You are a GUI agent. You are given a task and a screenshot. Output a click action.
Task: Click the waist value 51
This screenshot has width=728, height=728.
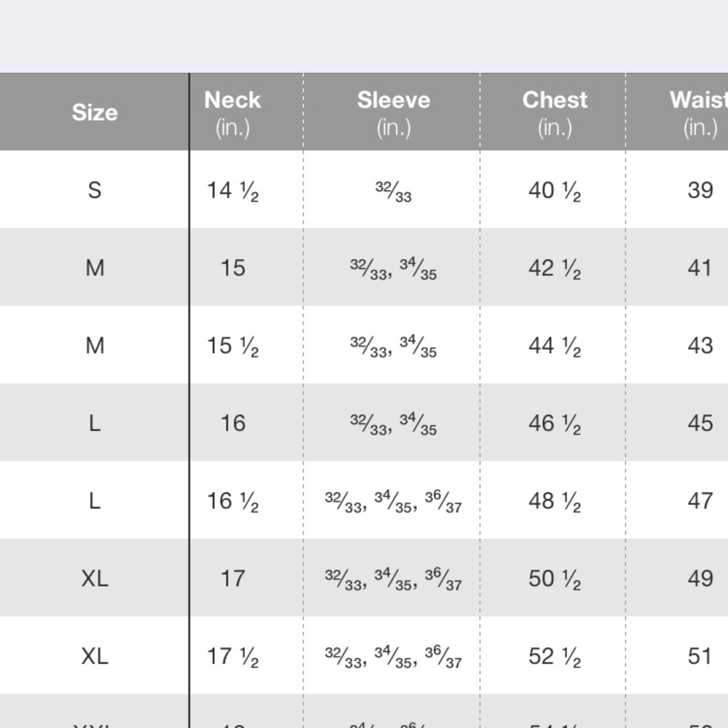coord(700,657)
